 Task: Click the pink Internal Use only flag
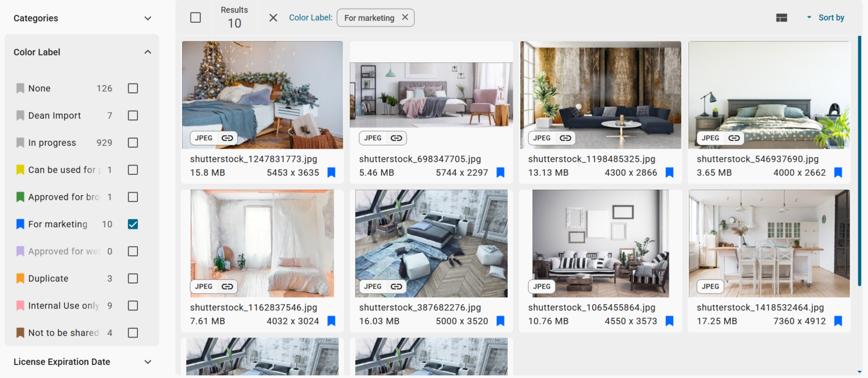(20, 306)
